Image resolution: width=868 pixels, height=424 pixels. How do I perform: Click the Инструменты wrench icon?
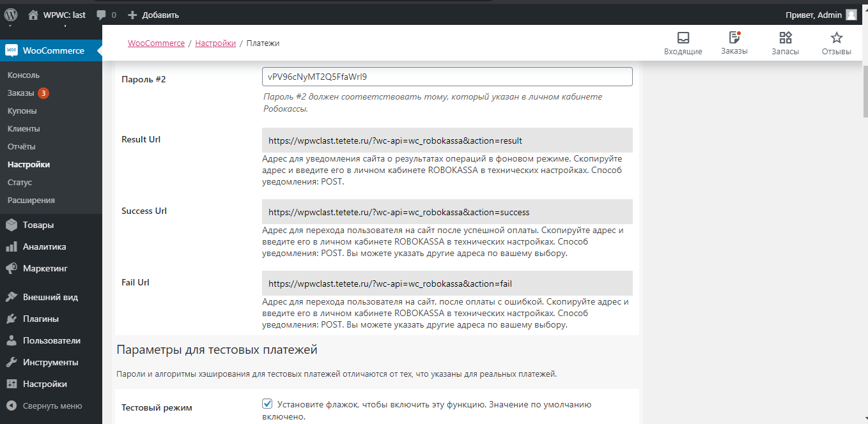coord(12,362)
